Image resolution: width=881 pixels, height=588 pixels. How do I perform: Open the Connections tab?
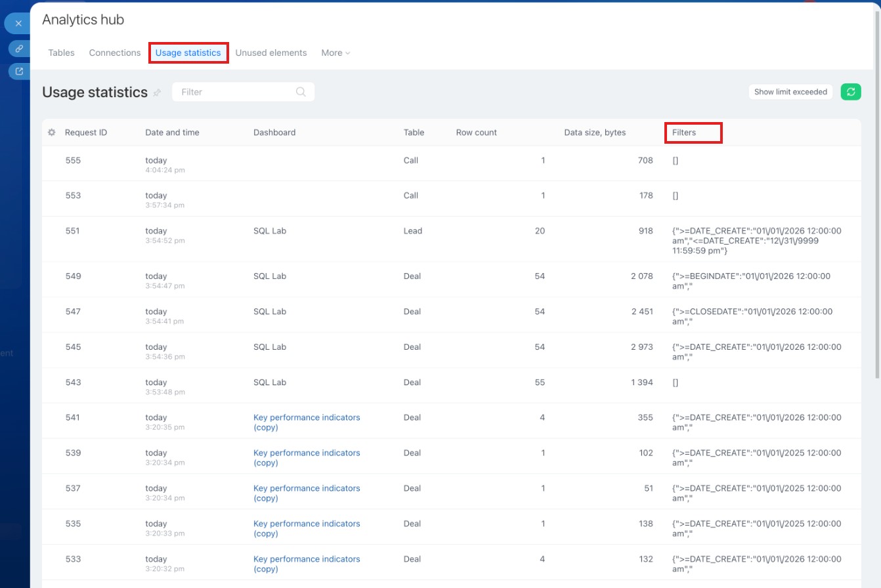click(115, 52)
